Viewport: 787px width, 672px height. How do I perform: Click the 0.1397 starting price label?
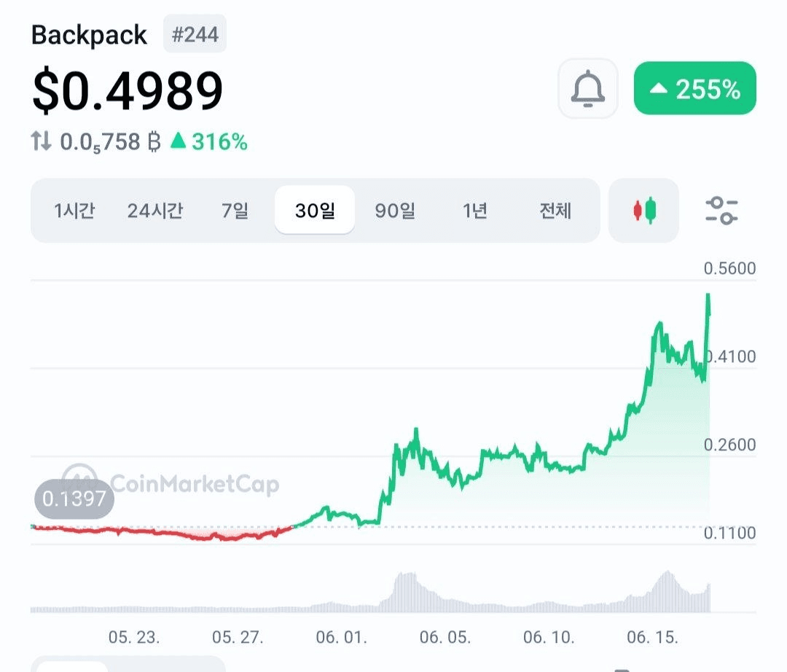pyautogui.click(x=74, y=499)
